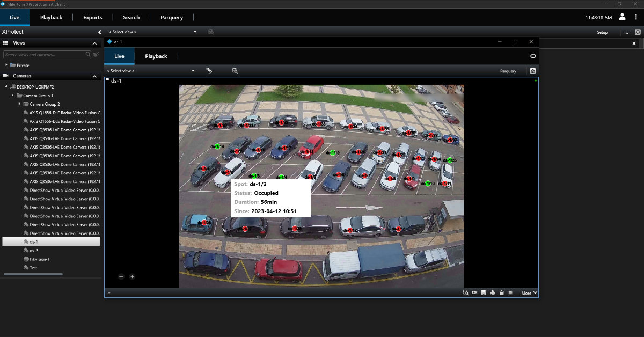Click the Setup button

point(602,32)
